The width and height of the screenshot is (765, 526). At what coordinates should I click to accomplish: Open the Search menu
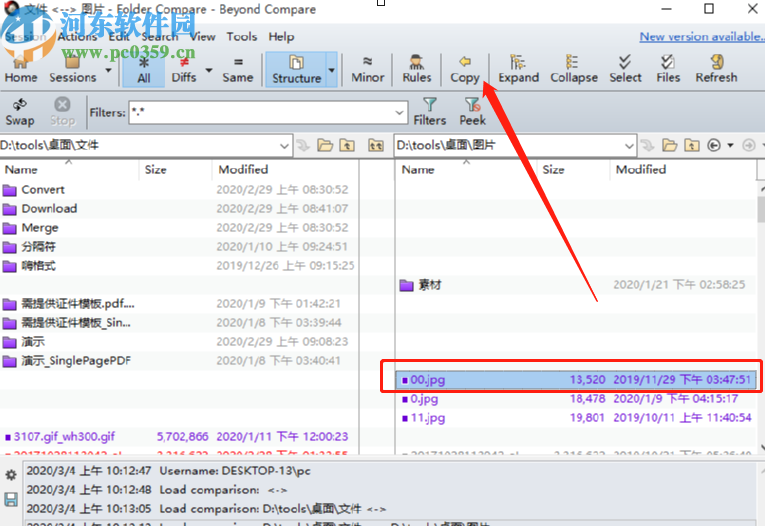pyautogui.click(x=160, y=37)
